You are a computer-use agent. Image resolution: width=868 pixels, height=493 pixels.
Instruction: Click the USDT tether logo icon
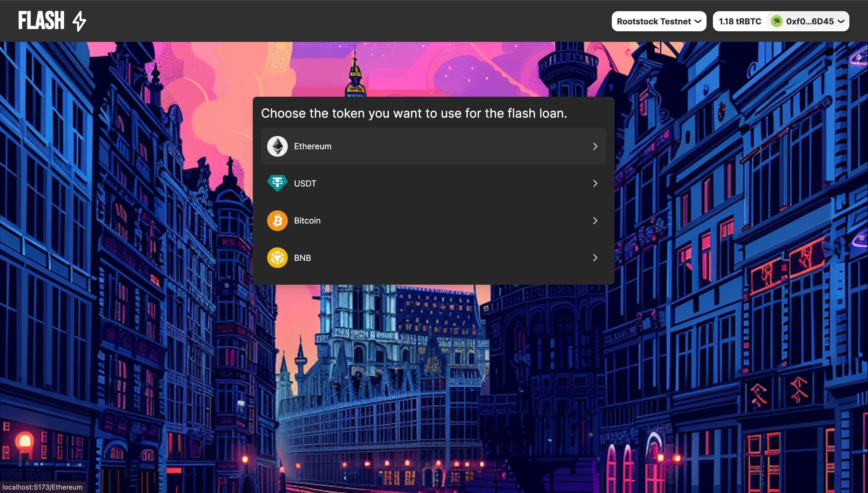point(278,183)
